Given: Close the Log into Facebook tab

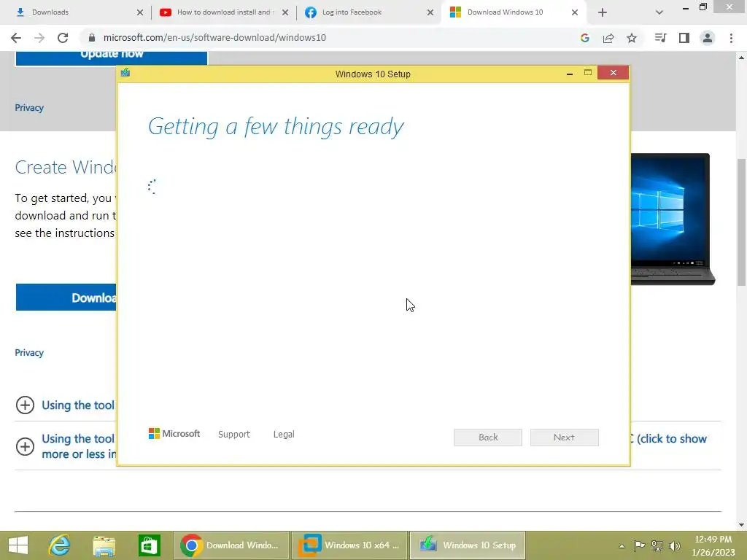Looking at the screenshot, I should click(430, 12).
